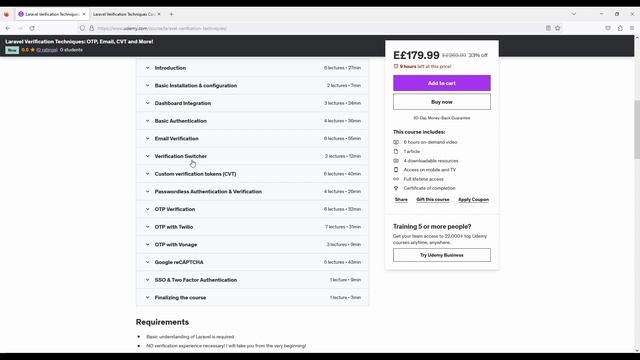This screenshot has width=640, height=360.
Task: Expand the Verification Switcher section
Action: point(252,156)
